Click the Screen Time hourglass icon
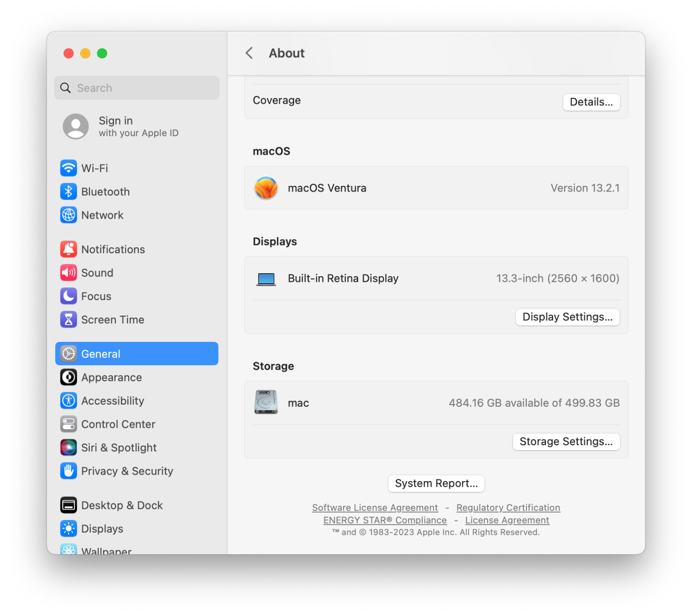Image resolution: width=692 pixels, height=616 pixels. pyautogui.click(x=68, y=319)
